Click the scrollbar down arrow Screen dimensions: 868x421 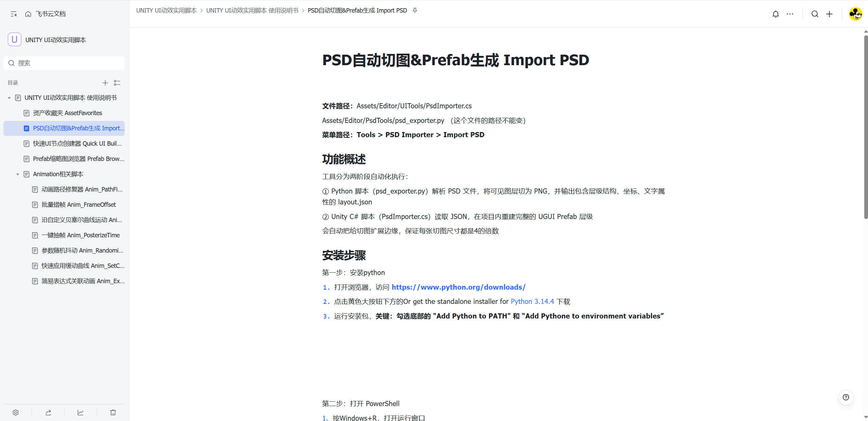click(866, 417)
